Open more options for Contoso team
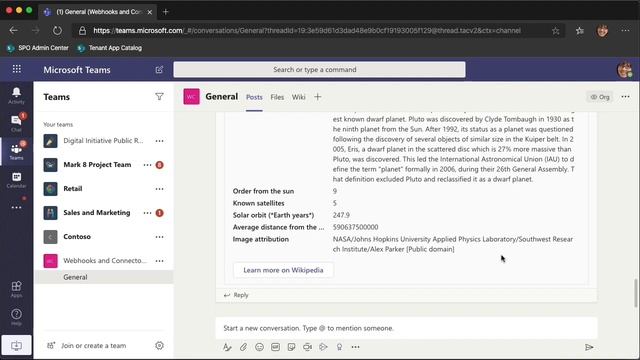Screen dimensions: 640x360 click(159, 237)
